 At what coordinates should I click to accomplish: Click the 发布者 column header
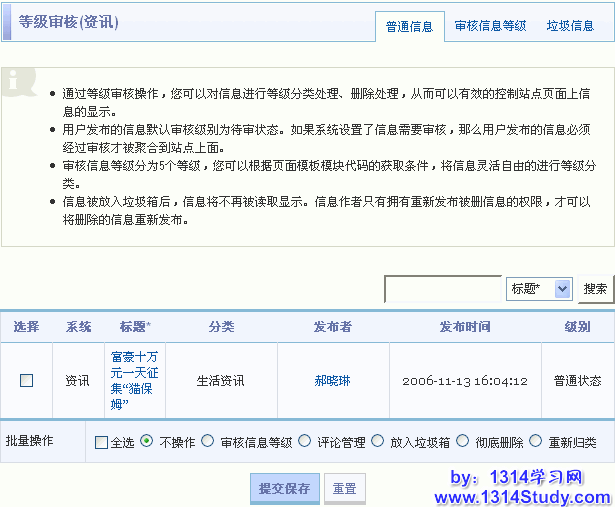pyautogui.click(x=333, y=327)
